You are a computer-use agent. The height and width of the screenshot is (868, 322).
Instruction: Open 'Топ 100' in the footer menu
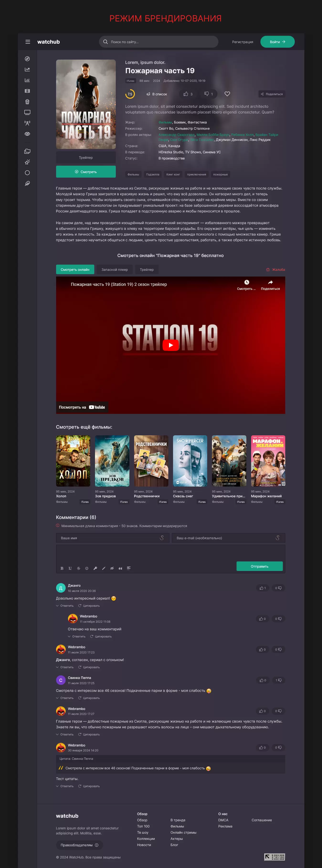point(143,826)
